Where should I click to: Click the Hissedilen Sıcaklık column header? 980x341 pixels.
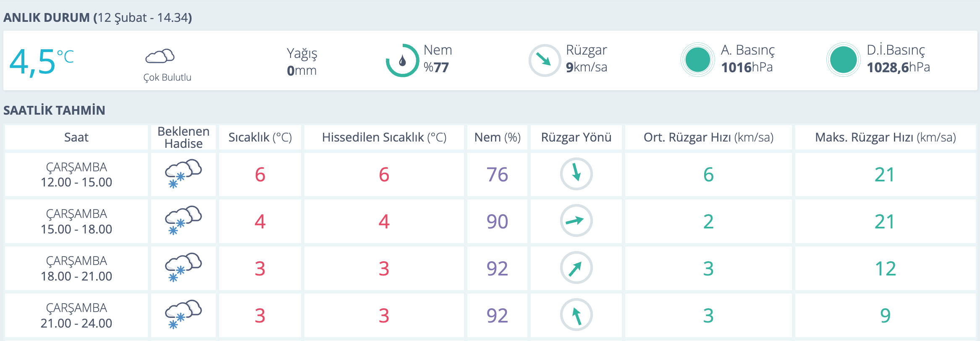click(384, 137)
